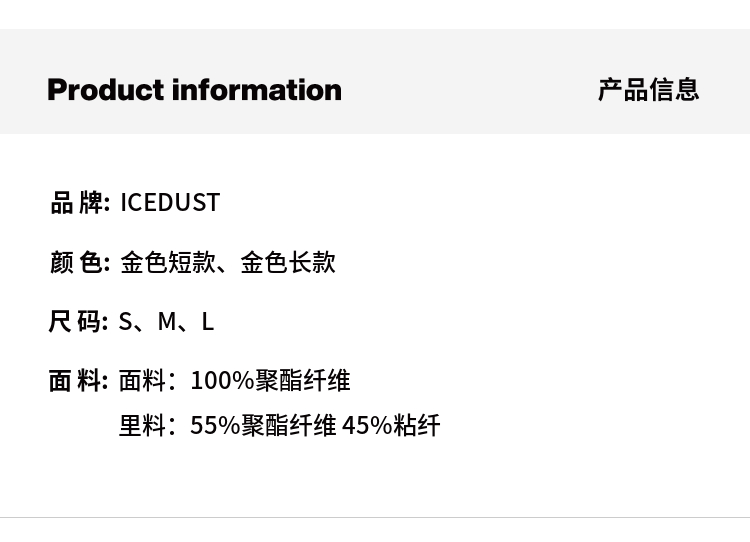The height and width of the screenshot is (542, 750).
Task: Click the bold "面料:" label
Action: coord(78,381)
